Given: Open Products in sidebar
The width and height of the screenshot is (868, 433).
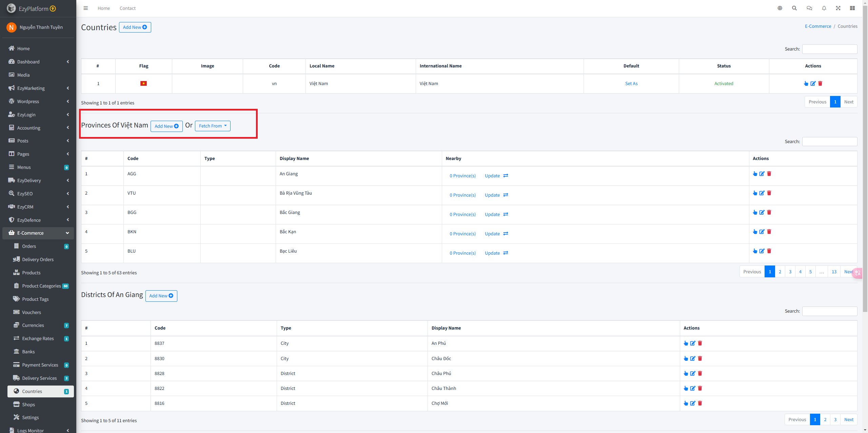Looking at the screenshot, I should pos(41,273).
